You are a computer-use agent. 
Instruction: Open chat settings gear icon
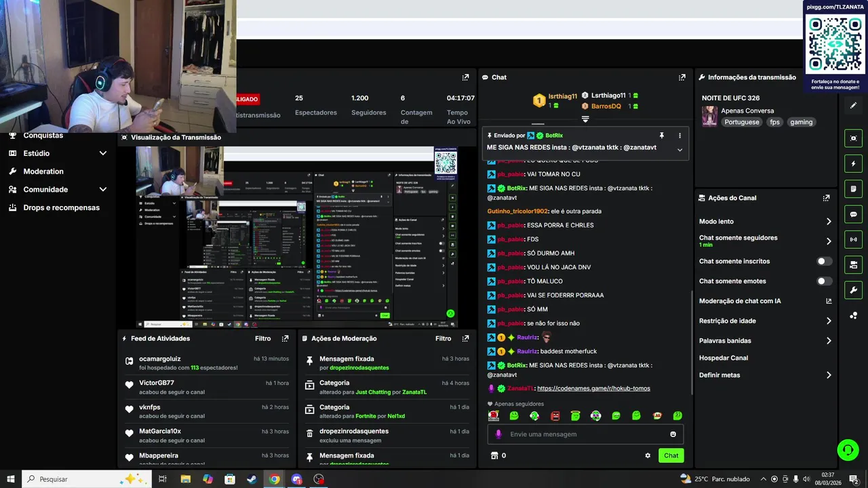point(648,455)
